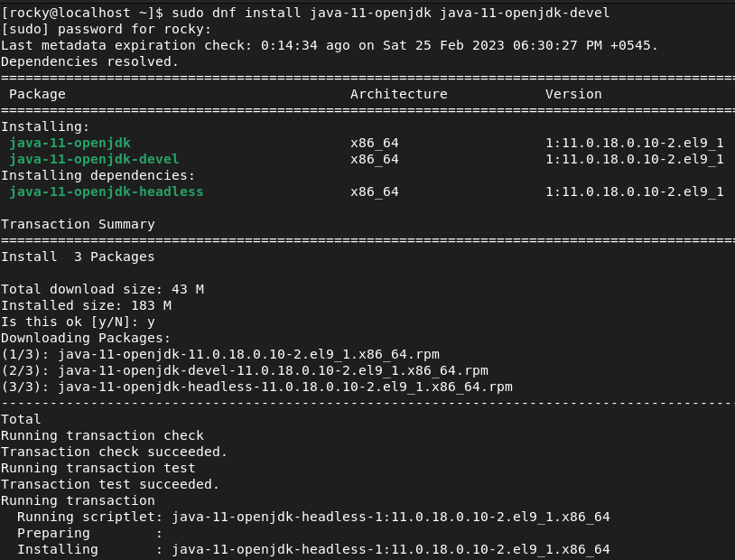The width and height of the screenshot is (735, 560).
Task: Select the java-11-openjdk package name in green
Action: [x=69, y=143]
